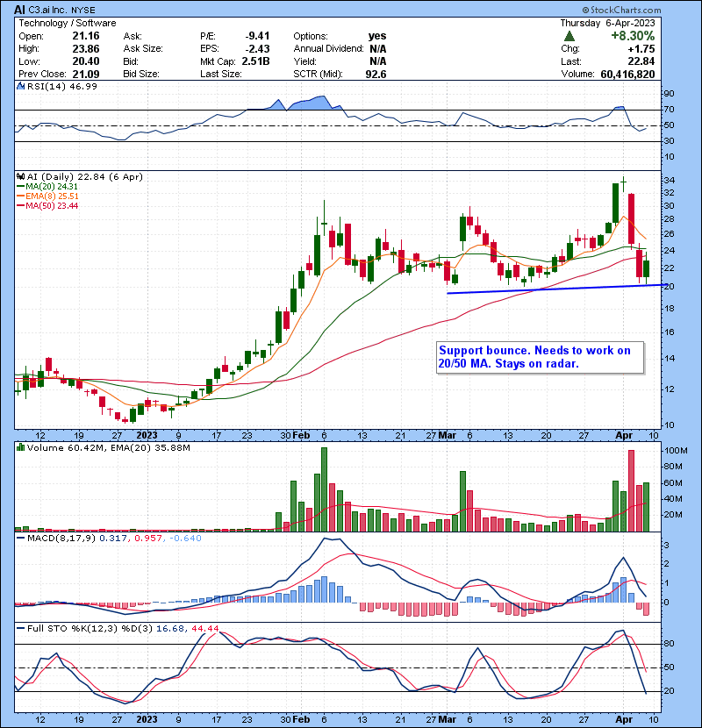The image size is (702, 728).
Task: Click the 34 label on price axis
Action: (670, 180)
